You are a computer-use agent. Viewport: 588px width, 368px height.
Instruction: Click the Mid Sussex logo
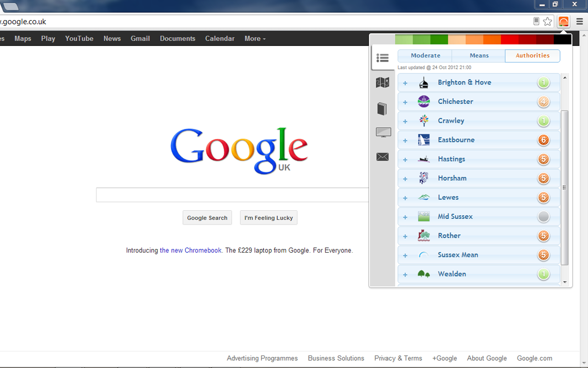click(x=424, y=217)
